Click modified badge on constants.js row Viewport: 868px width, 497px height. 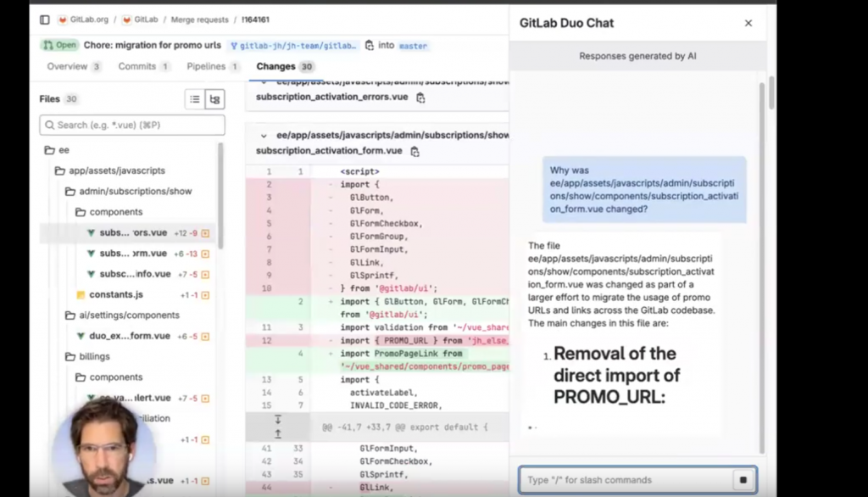(x=205, y=295)
